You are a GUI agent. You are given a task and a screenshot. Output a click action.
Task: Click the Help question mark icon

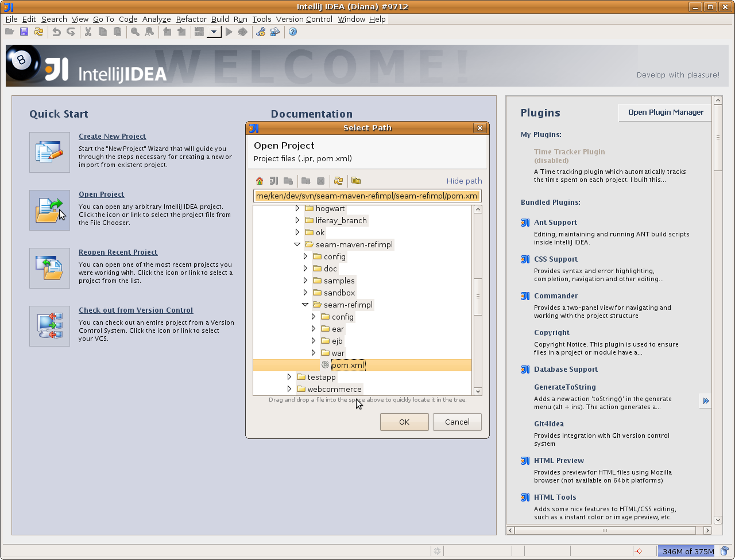coord(293,32)
